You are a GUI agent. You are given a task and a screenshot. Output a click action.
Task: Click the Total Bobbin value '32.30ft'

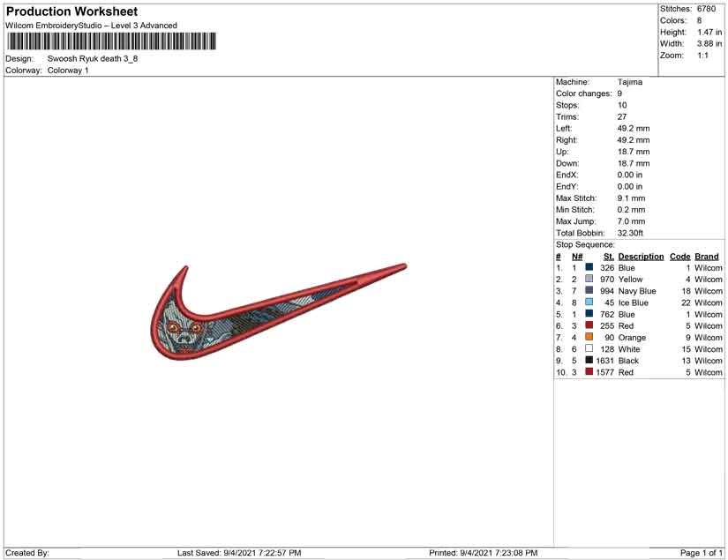click(631, 233)
